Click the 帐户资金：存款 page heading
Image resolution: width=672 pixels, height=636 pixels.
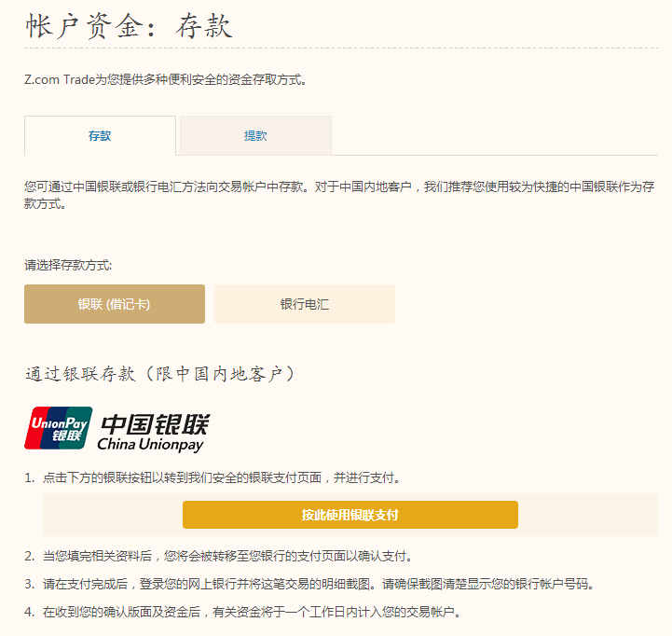pyautogui.click(x=129, y=26)
